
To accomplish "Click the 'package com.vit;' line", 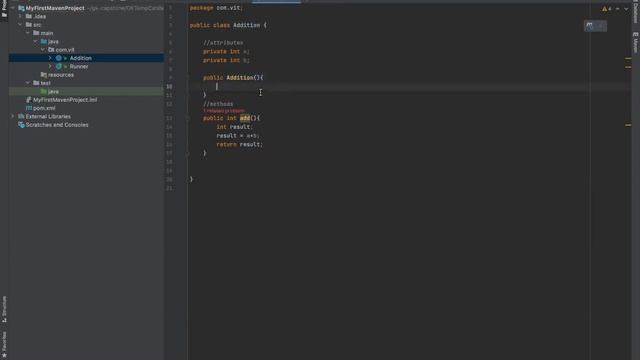I will click(x=216, y=8).
